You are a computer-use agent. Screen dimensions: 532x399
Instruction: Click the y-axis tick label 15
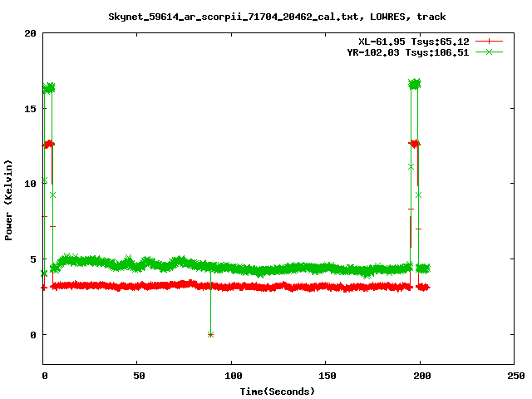point(30,109)
